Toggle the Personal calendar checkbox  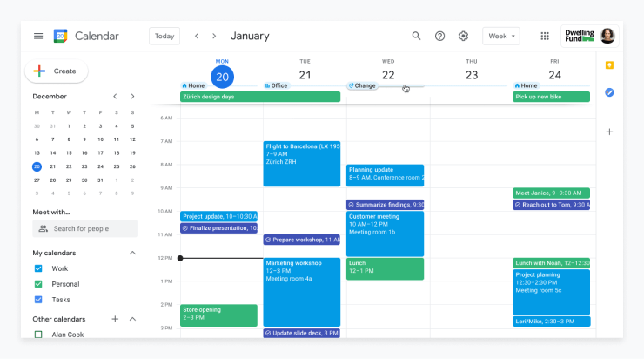(x=38, y=284)
